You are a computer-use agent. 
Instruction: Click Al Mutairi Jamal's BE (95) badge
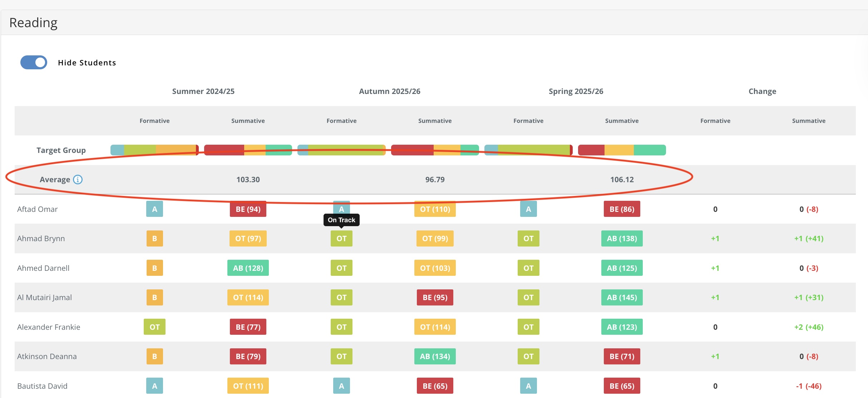(x=435, y=297)
